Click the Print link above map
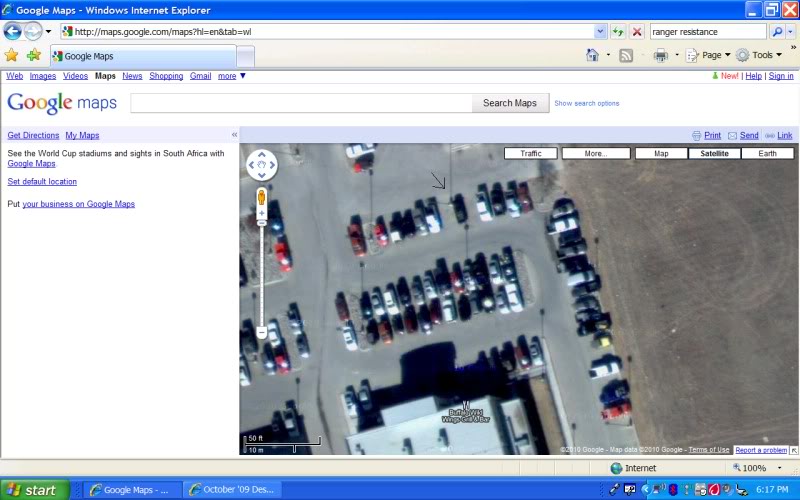Viewport: 800px width, 500px height. click(712, 135)
